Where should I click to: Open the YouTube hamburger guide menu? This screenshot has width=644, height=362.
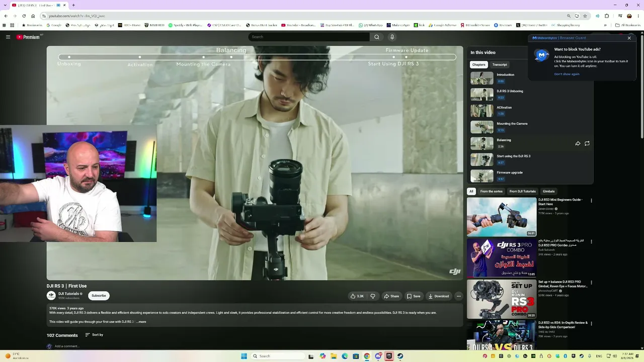tap(8, 37)
